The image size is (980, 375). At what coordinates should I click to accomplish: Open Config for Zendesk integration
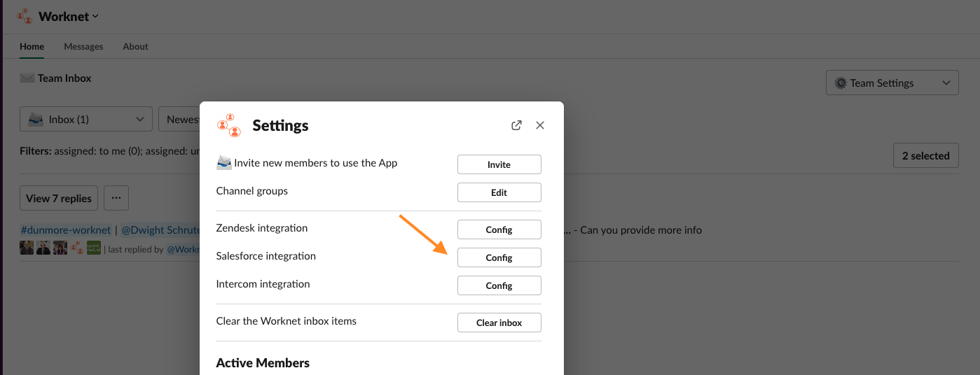click(499, 229)
